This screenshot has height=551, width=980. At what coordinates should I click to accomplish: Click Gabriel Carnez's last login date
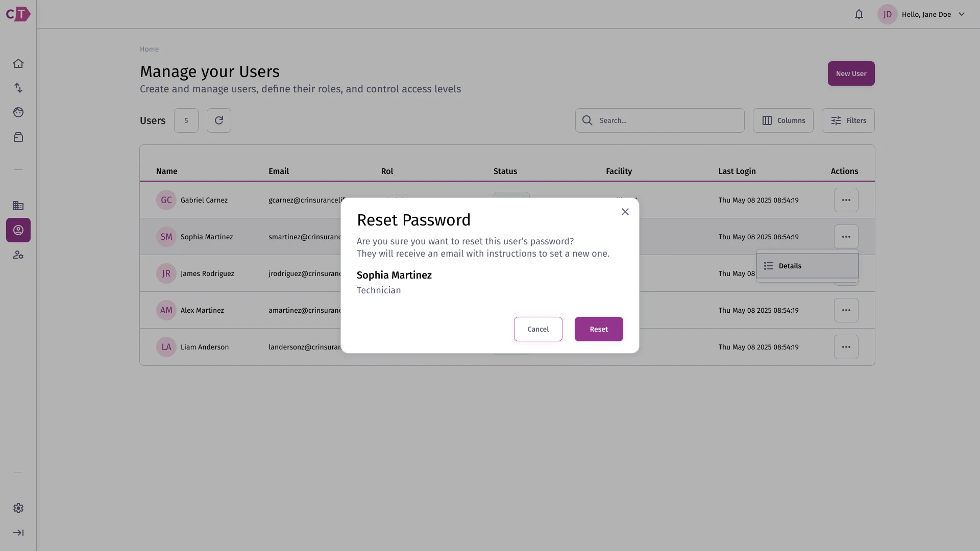point(758,200)
